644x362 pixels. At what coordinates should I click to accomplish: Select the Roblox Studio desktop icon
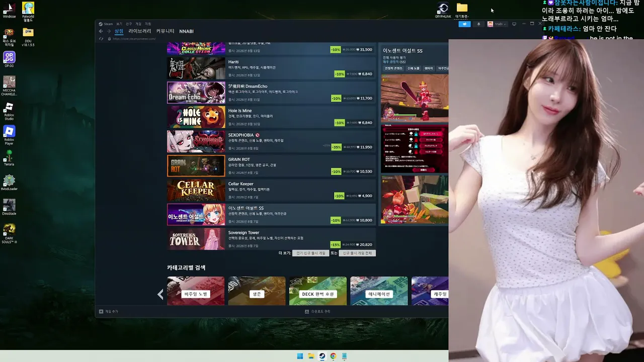(x=9, y=112)
